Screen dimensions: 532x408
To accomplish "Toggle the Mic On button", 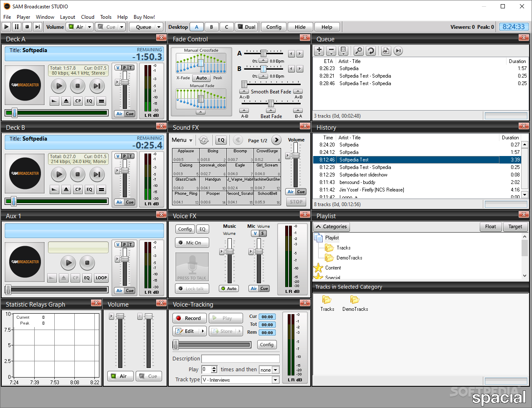I will pyautogui.click(x=192, y=243).
